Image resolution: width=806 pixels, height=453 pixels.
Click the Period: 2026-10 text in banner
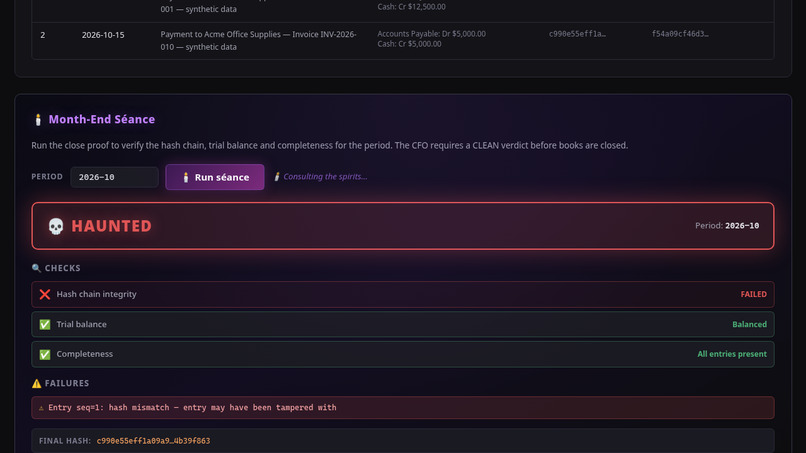pos(727,226)
